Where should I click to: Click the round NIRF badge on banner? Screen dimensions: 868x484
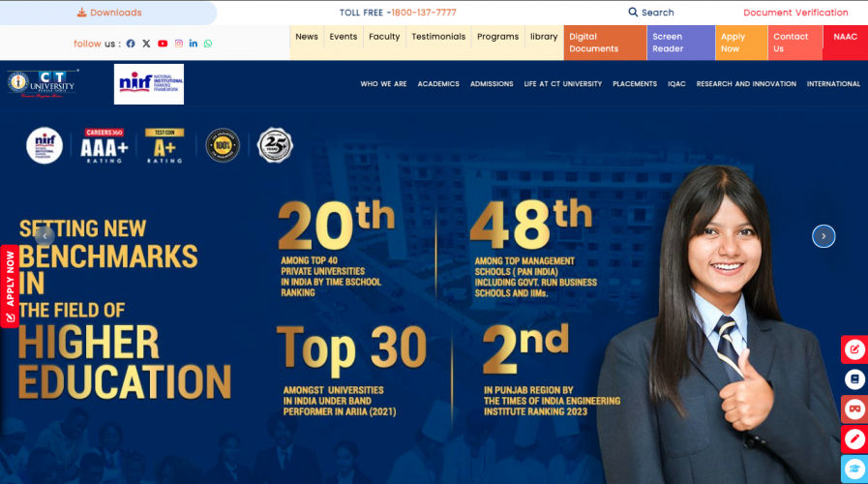45,145
